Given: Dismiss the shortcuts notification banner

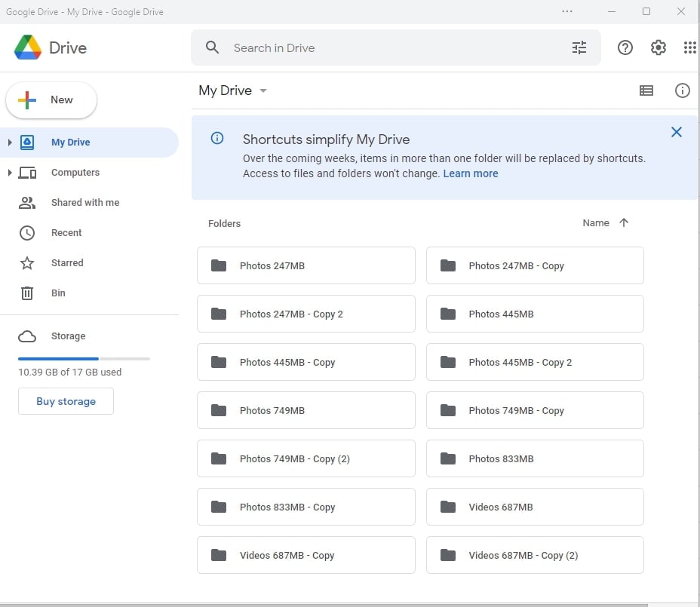Looking at the screenshot, I should tap(677, 132).
